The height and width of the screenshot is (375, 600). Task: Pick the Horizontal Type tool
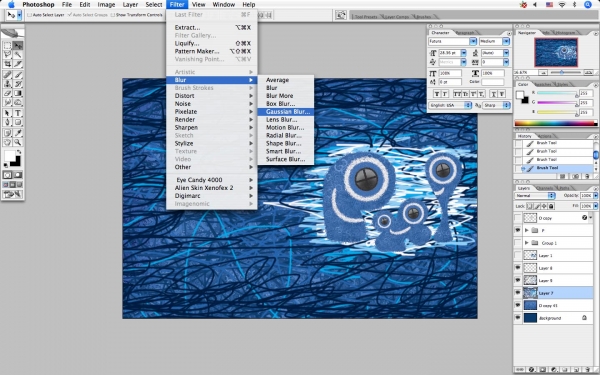pyautogui.click(x=18, y=113)
